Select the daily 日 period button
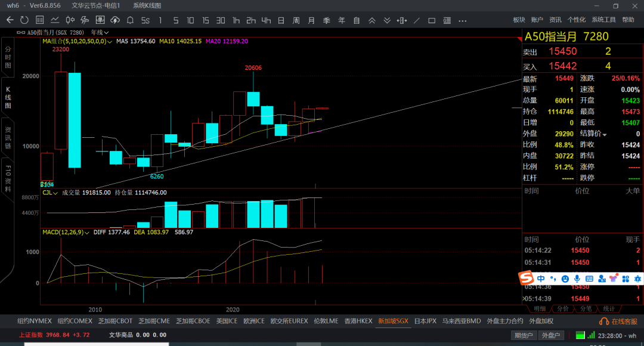The image size is (644, 346). coord(281,20)
